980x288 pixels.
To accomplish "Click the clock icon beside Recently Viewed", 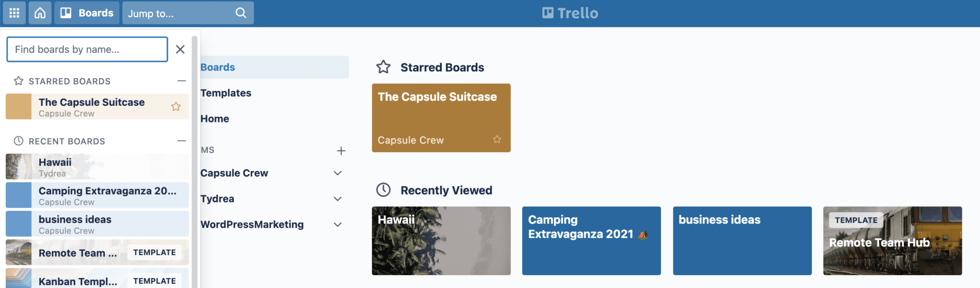I will pyautogui.click(x=383, y=190).
